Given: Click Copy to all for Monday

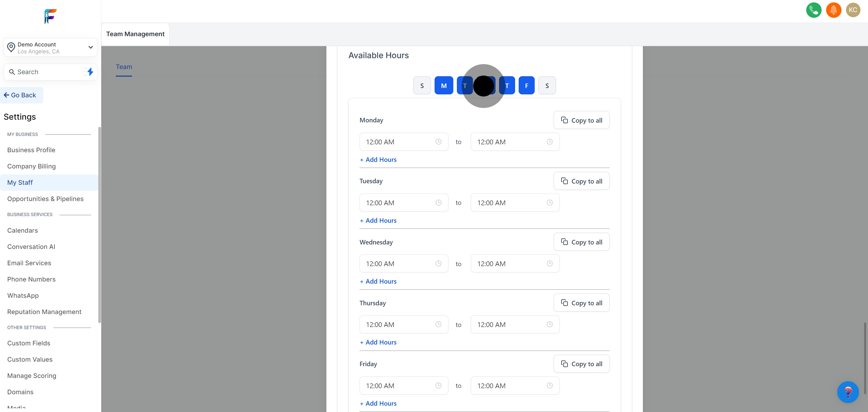Looking at the screenshot, I should pos(581,120).
